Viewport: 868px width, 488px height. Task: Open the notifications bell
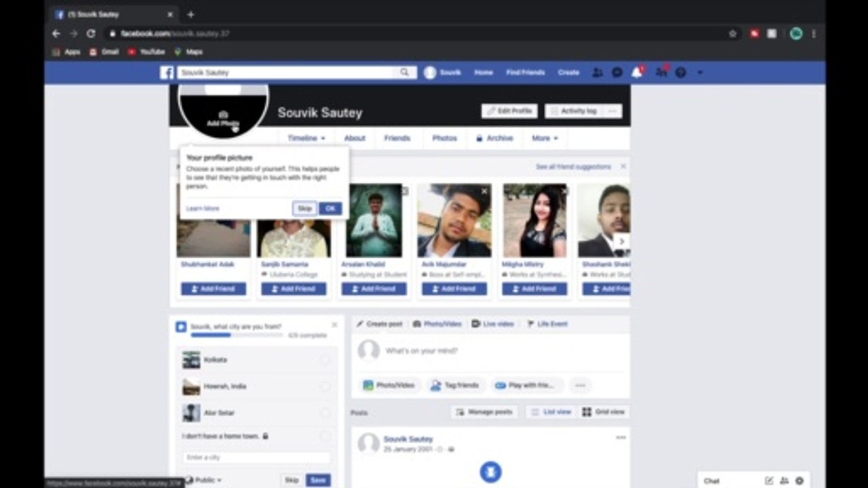pyautogui.click(x=637, y=73)
